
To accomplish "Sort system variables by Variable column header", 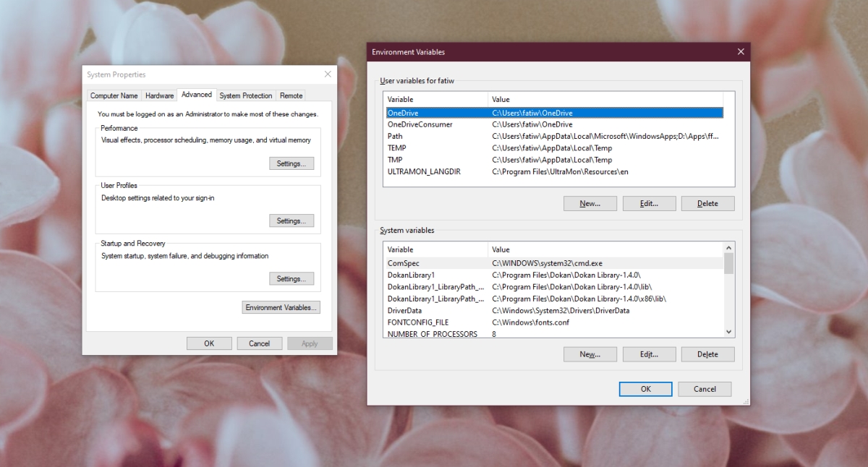I will (x=436, y=249).
